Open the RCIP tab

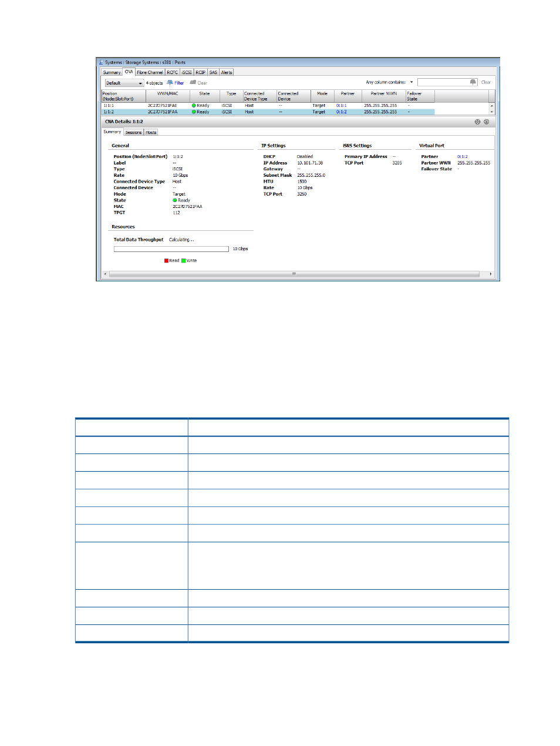[201, 72]
